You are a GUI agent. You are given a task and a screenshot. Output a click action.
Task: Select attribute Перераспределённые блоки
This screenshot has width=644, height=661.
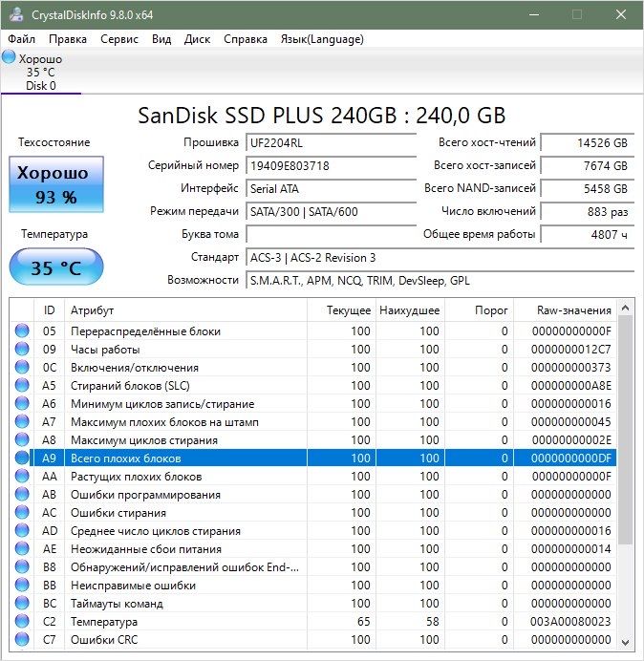[145, 331]
